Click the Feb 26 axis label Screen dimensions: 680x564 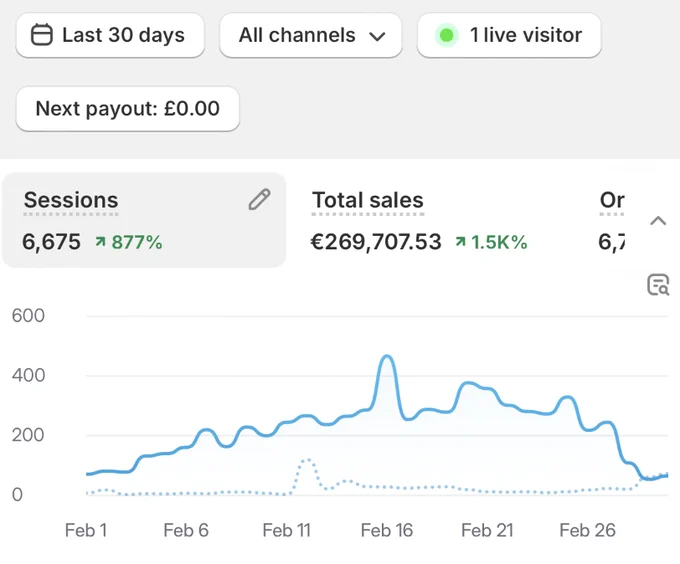coord(587,530)
